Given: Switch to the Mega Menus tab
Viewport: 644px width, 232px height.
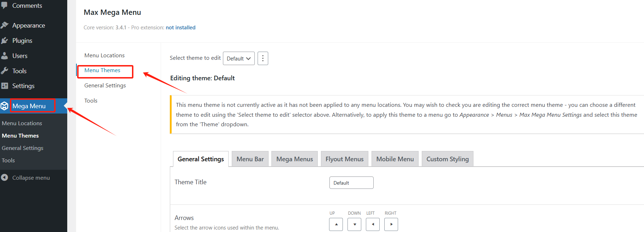Looking at the screenshot, I should click(x=295, y=159).
